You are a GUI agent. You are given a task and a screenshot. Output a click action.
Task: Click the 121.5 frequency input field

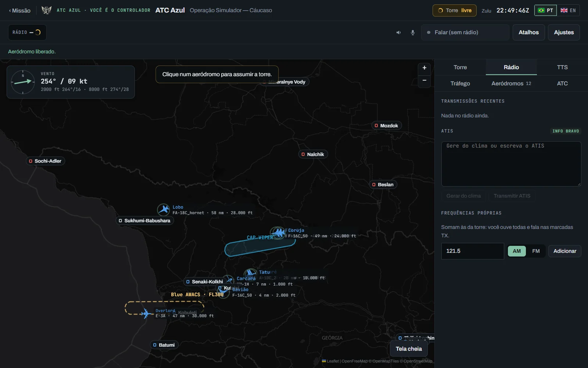coord(473,251)
